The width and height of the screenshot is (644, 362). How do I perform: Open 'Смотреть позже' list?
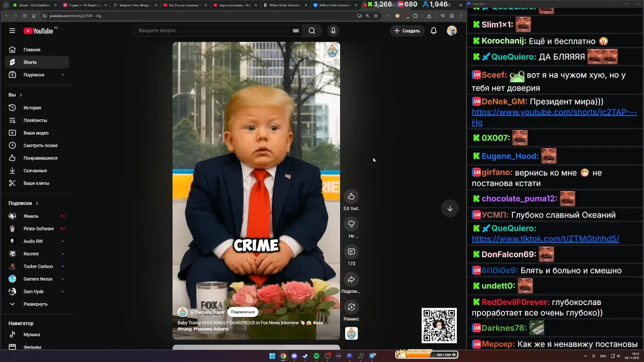point(36,145)
